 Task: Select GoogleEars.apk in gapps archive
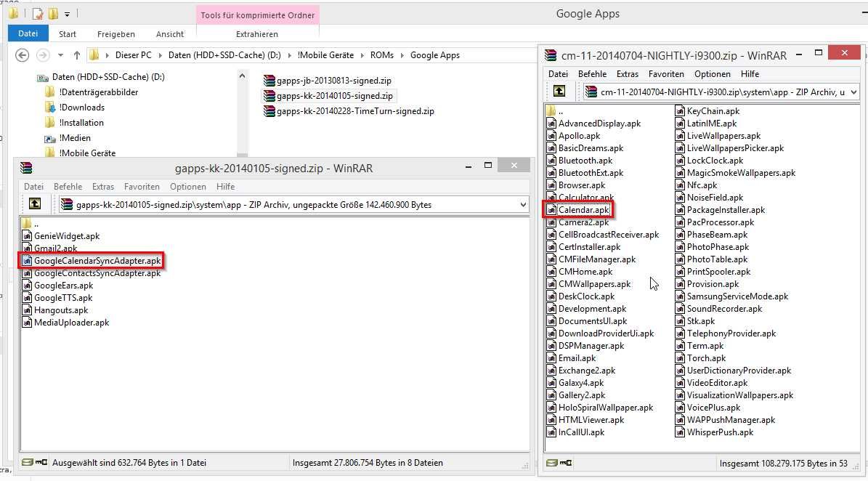click(57, 286)
